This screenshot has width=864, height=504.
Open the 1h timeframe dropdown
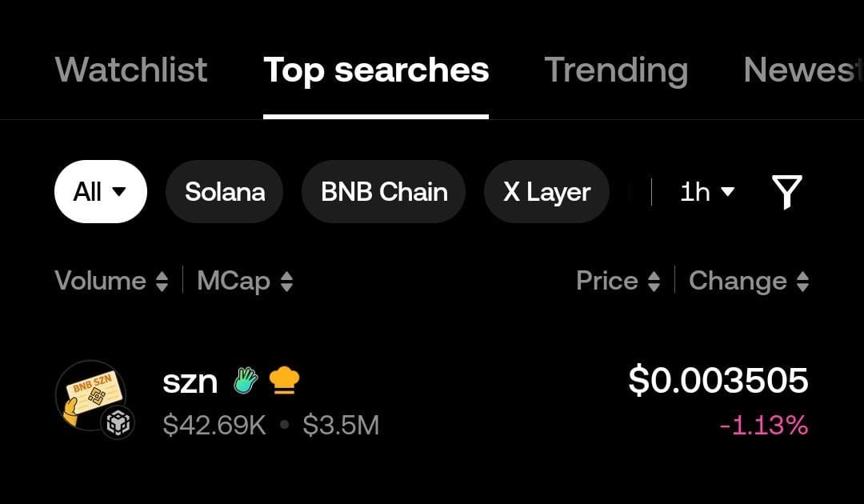click(707, 192)
